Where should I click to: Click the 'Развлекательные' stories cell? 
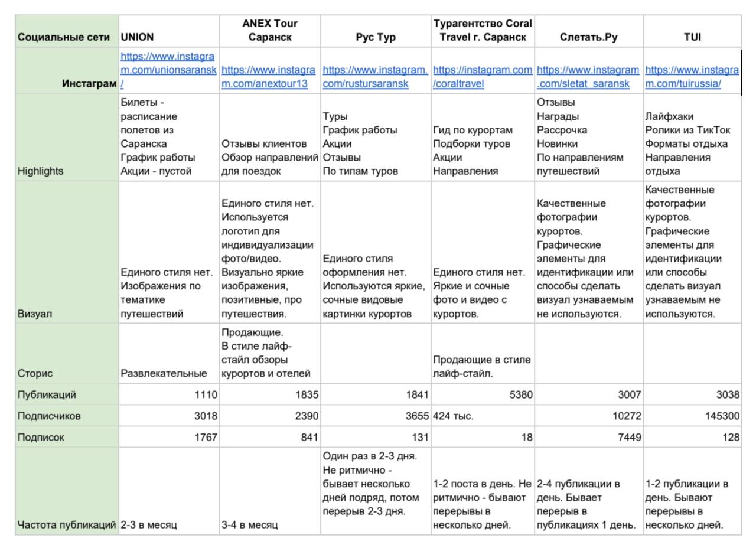click(169, 353)
